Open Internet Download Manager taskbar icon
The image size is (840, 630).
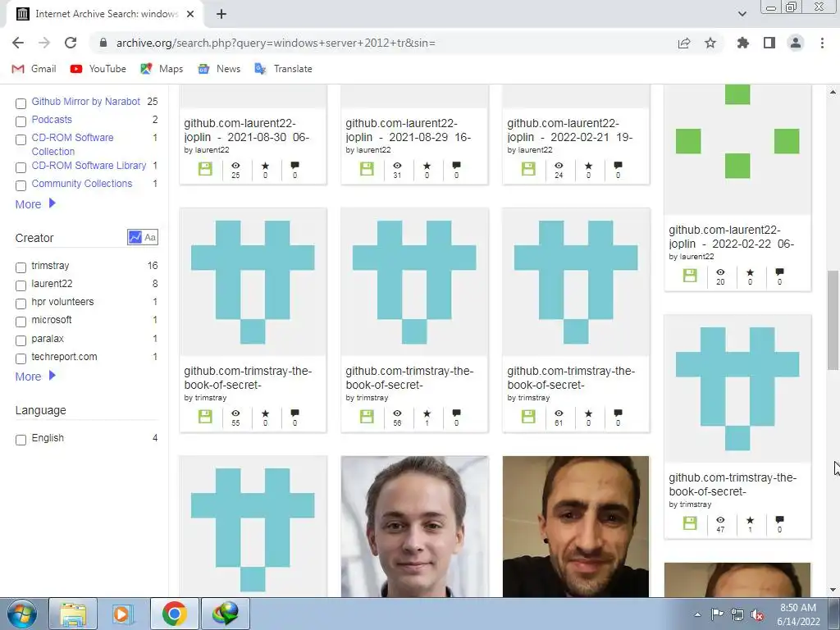(225, 614)
